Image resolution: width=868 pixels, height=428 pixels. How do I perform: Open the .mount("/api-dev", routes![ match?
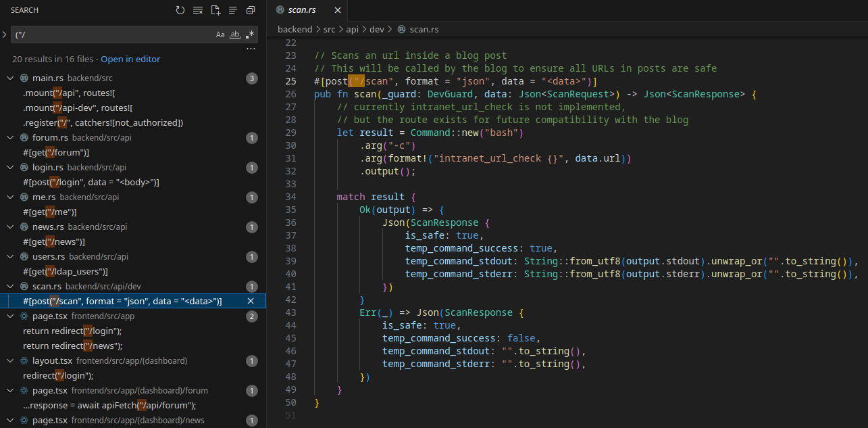[78, 108]
